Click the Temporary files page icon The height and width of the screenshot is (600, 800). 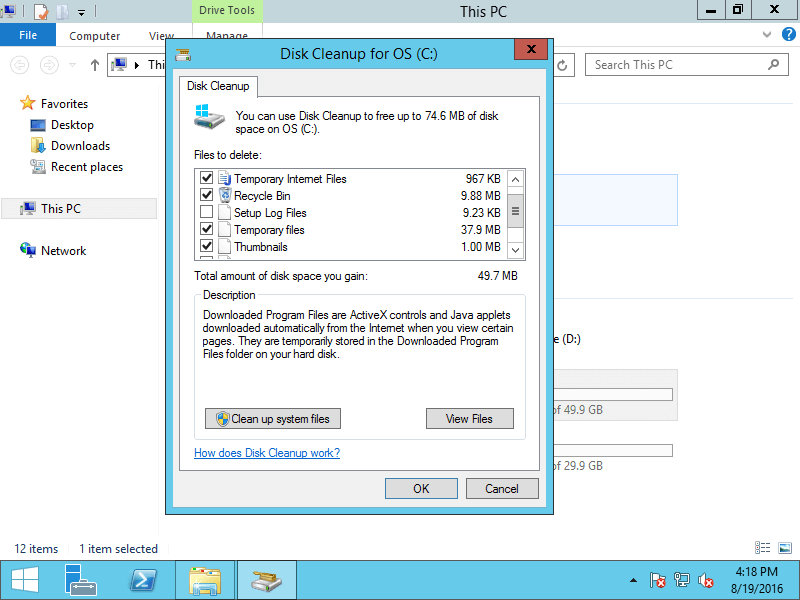pyautogui.click(x=224, y=229)
